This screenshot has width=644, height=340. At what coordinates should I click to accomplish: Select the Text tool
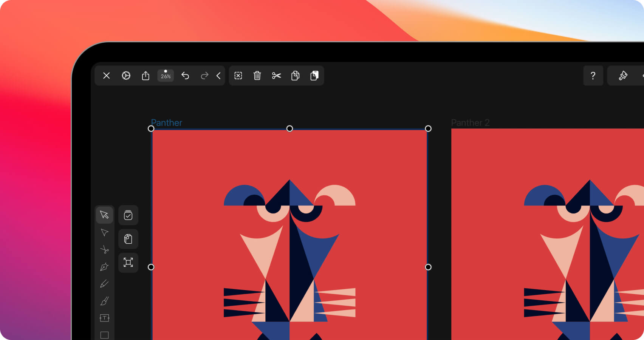[104, 318]
